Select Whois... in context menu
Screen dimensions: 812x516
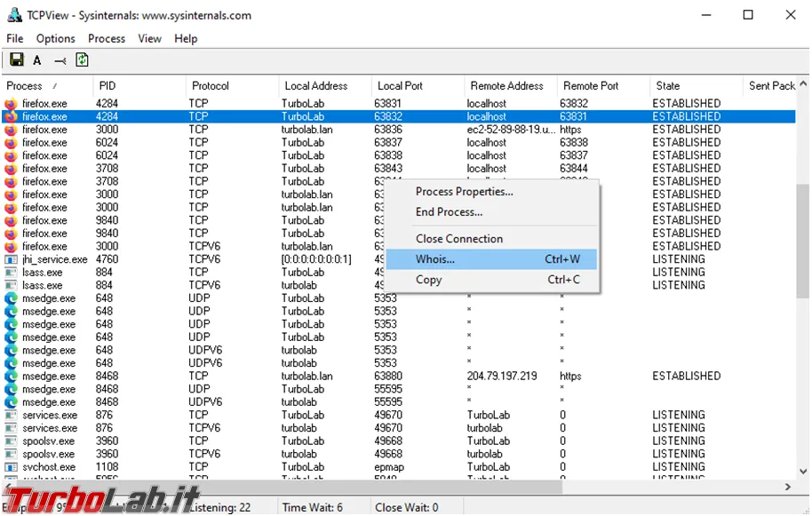(x=491, y=259)
